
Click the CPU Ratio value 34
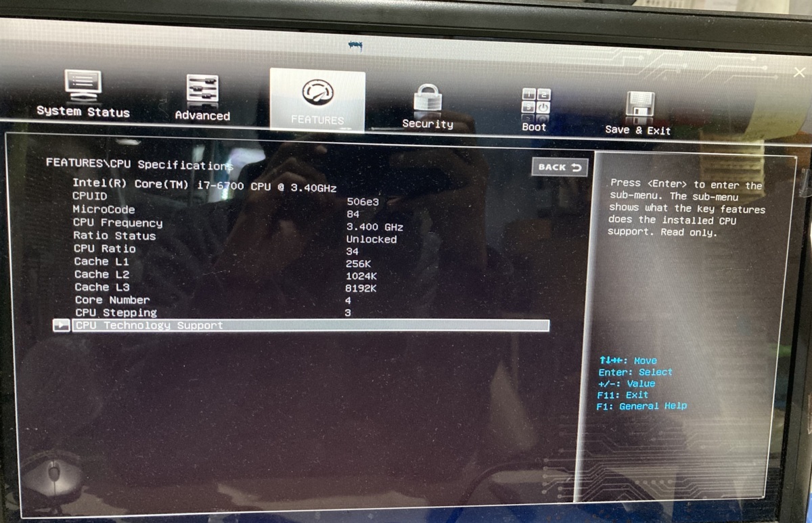point(353,252)
